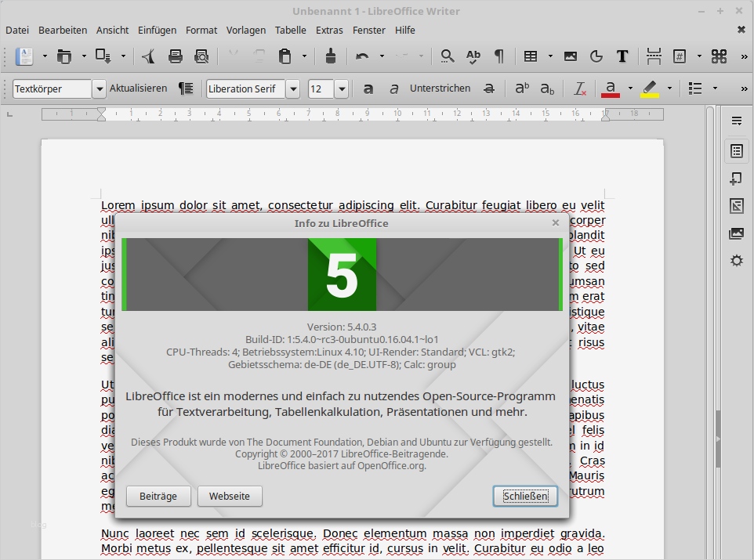The image size is (754, 560).
Task: Open the Datei menu
Action: click(x=17, y=31)
